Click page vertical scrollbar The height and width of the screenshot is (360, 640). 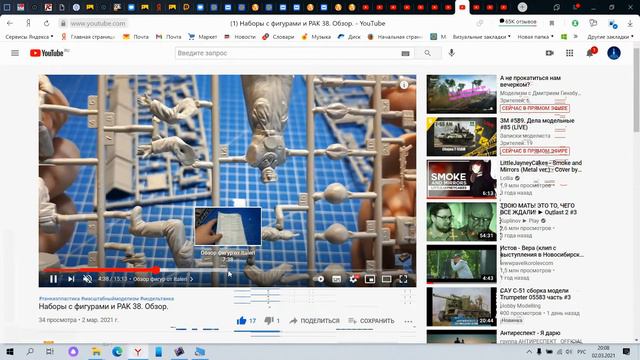(636, 90)
